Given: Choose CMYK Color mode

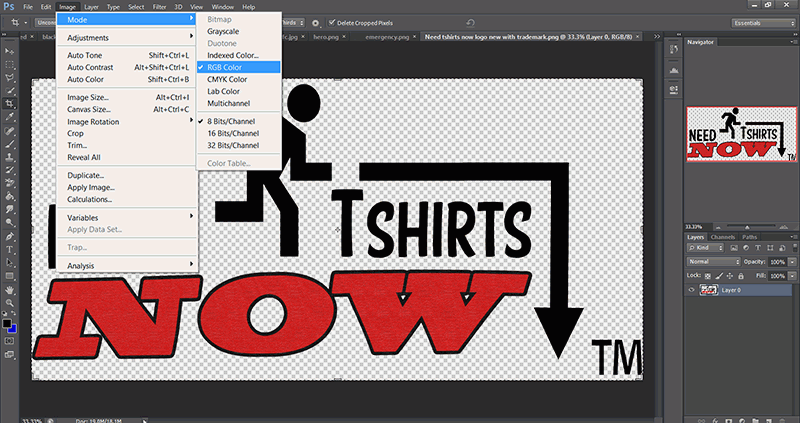Looking at the screenshot, I should pos(227,79).
